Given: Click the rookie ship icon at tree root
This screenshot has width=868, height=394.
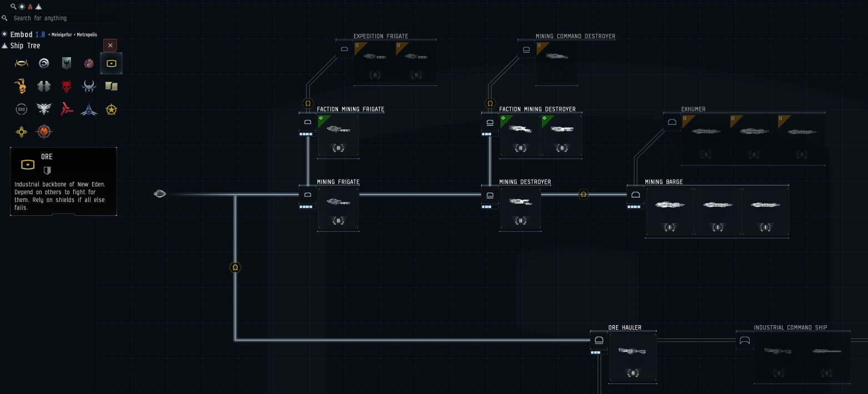Looking at the screenshot, I should tap(160, 194).
